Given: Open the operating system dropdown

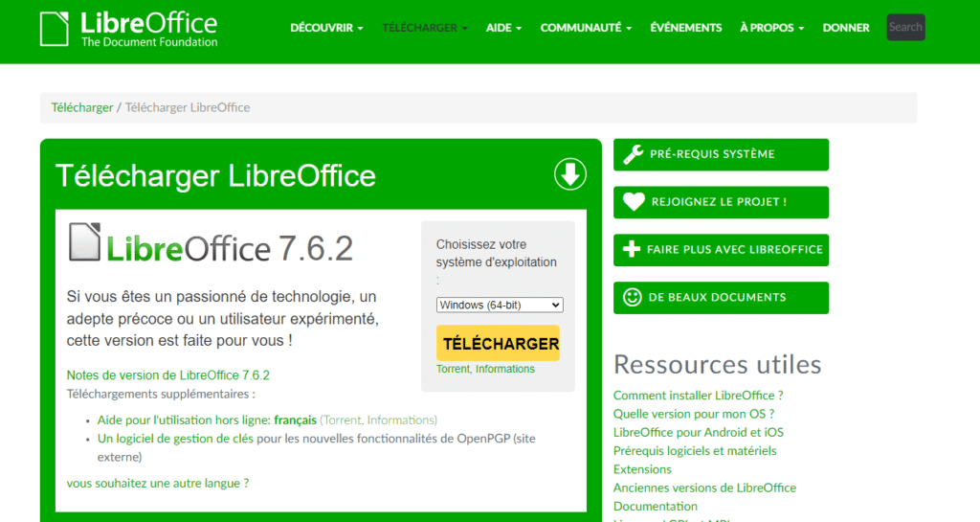Looking at the screenshot, I should tap(500, 306).
